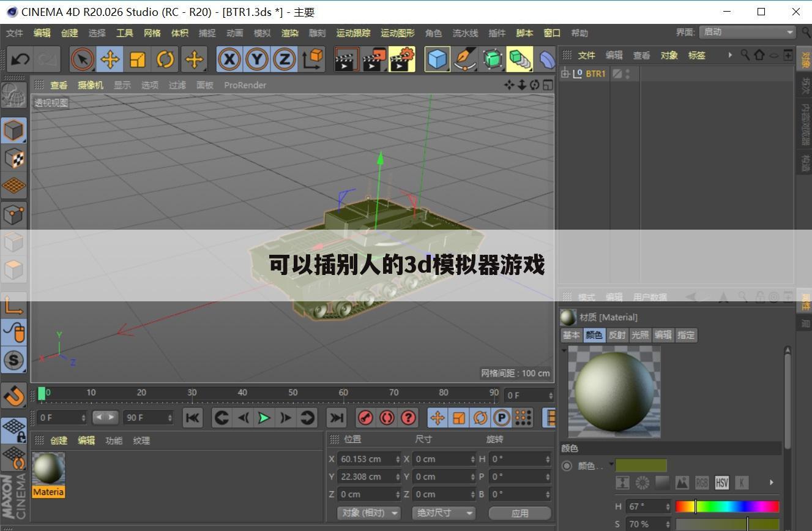Image resolution: width=812 pixels, height=531 pixels.
Task: Expand the 颜色 color parameter arrow
Action: click(x=611, y=465)
